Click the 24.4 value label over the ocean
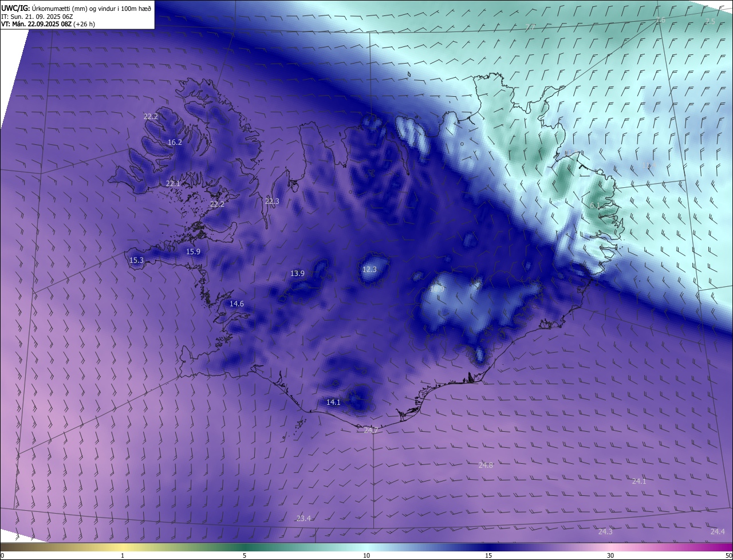Image resolution: width=733 pixels, height=560 pixels. coord(718,531)
